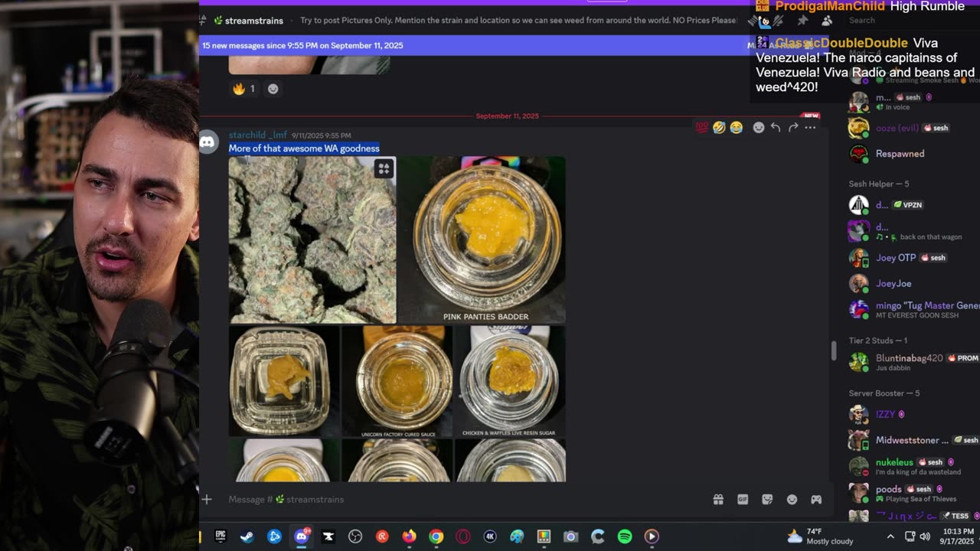Click the member list scrollbar
The width and height of the screenshot is (980, 551).
point(834,351)
